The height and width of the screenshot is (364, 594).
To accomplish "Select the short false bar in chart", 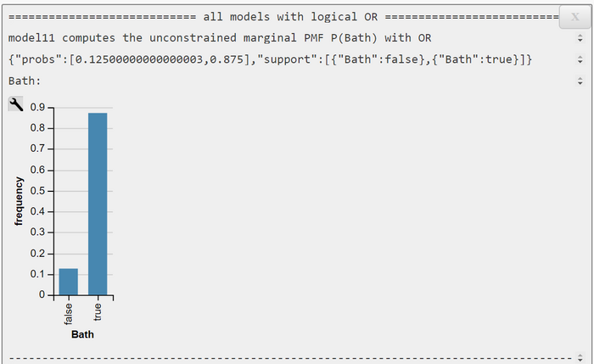I will pyautogui.click(x=69, y=282).
